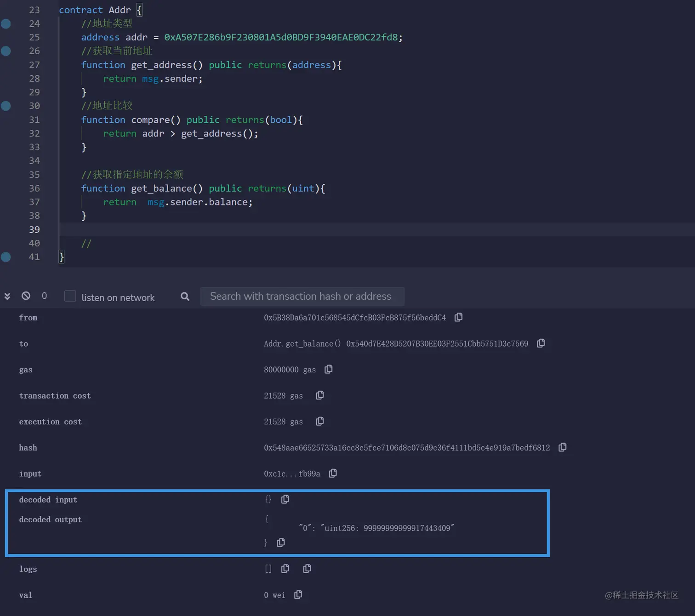Select the 0xc1c...fb99a input value
695x616 pixels.
pos(292,474)
